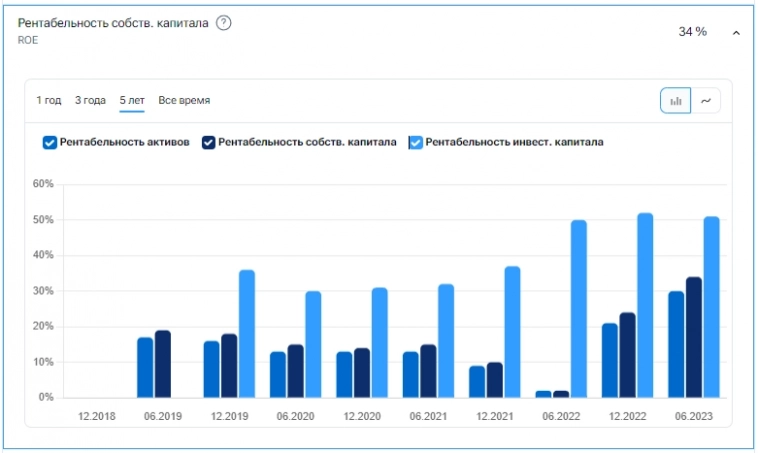Click the 30% y-axis label
The height and width of the screenshot is (453, 758).
(43, 291)
